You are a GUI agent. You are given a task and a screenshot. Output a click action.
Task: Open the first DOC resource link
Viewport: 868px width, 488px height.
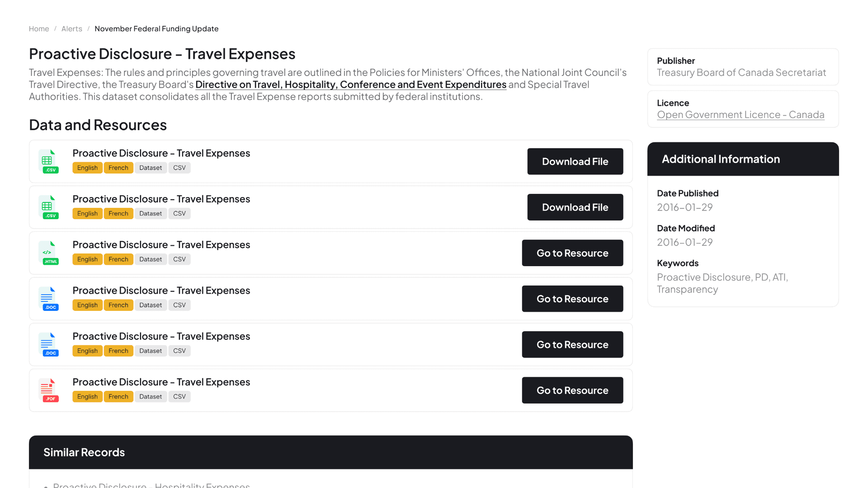point(572,299)
